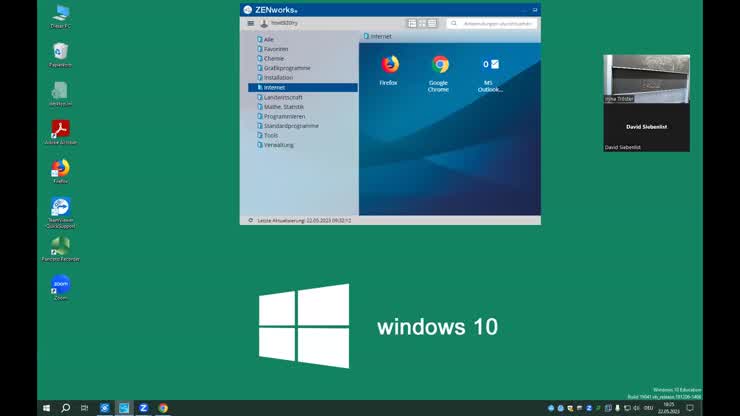Click the 'Letzte Aktualisierung' status text
This screenshot has height=416, width=740.
304,221
